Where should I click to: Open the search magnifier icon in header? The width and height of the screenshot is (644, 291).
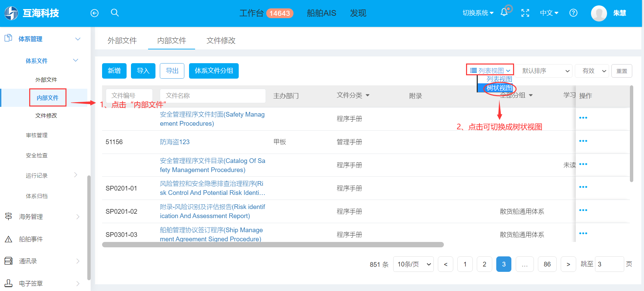(115, 13)
